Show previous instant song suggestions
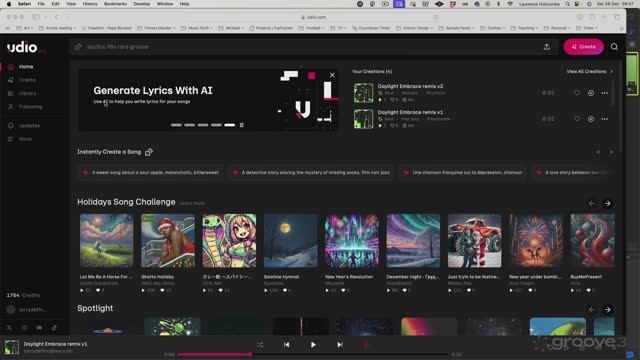Viewport: 640px width, 360px height. pyautogui.click(x=598, y=152)
